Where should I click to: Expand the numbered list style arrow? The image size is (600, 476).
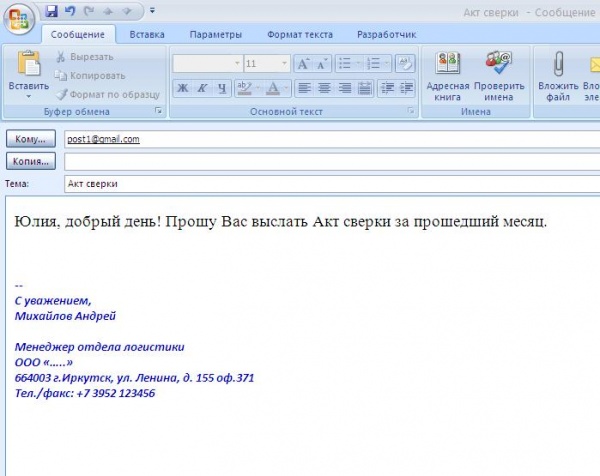tap(387, 64)
